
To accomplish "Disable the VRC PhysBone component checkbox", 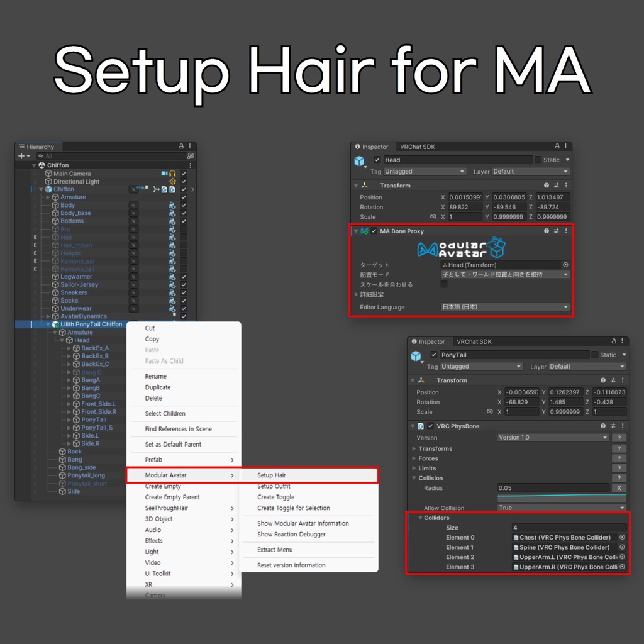I will 430,426.
